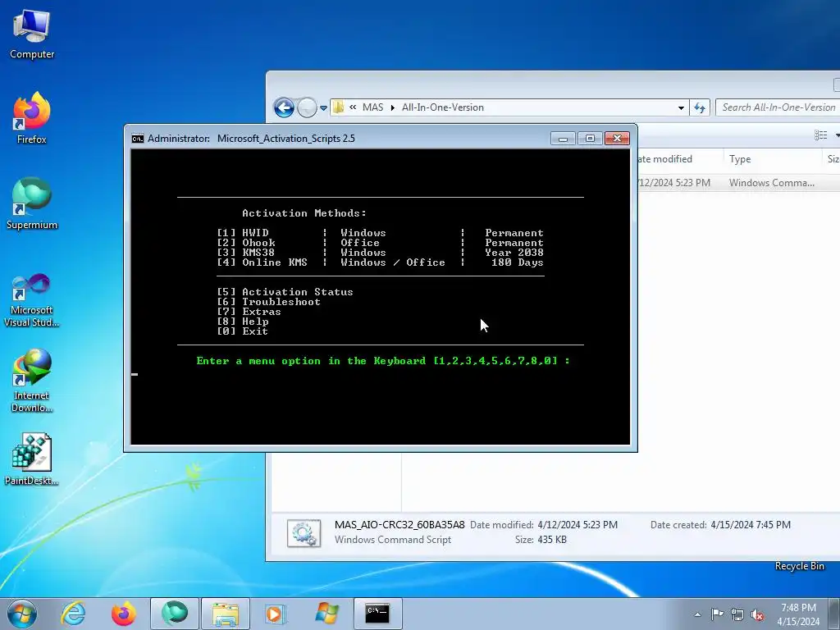Open the Action Center flag tray icon
The width and height of the screenshot is (840, 630).
(x=717, y=614)
